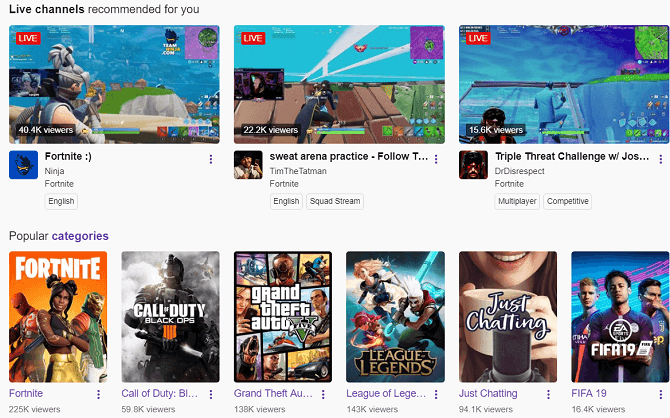Click DrDisrespect's channel avatar icon
Screen dimensions: 670x418
pos(473,165)
